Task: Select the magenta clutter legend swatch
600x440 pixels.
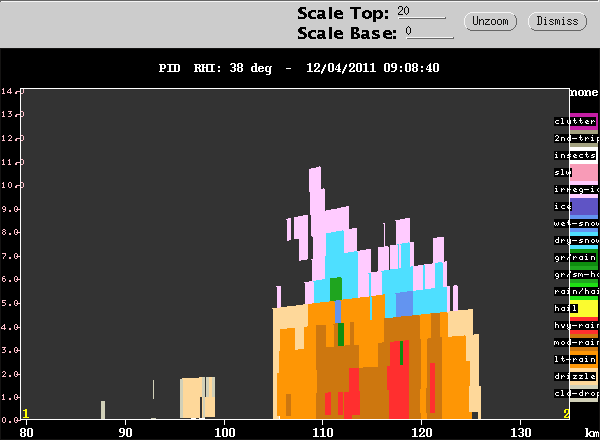Action: pos(584,121)
